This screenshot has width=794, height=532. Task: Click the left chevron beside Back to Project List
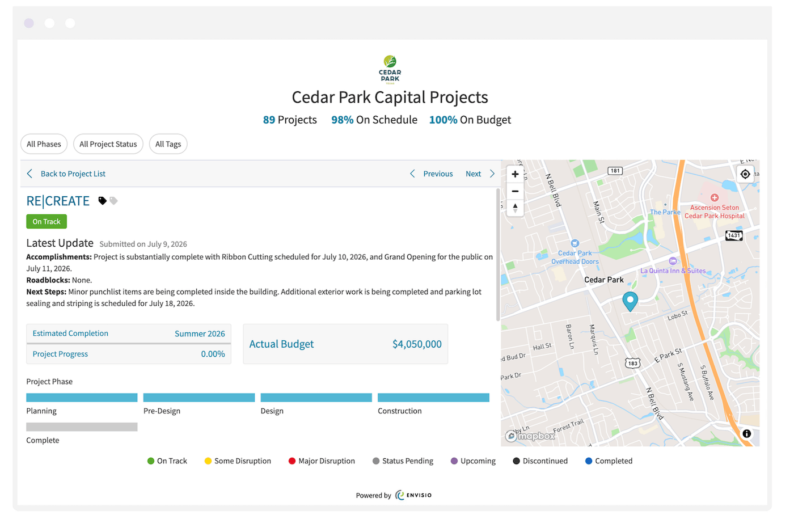[x=29, y=174]
